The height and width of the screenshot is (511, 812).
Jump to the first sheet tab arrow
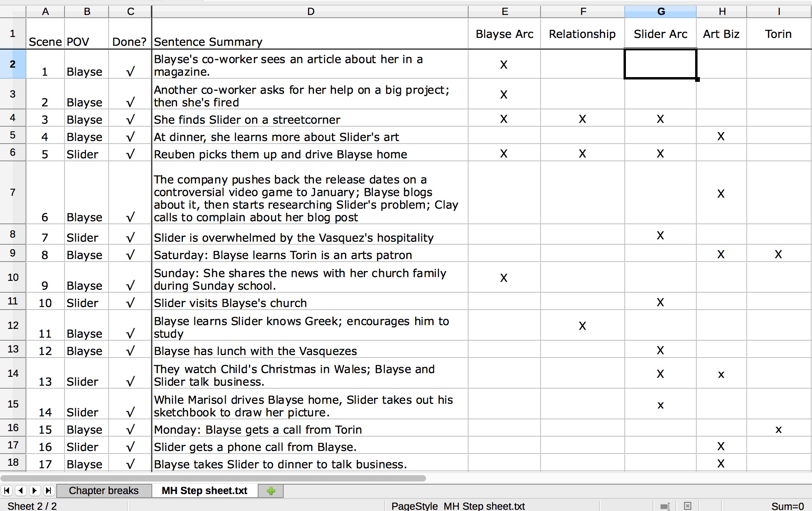click(7, 491)
